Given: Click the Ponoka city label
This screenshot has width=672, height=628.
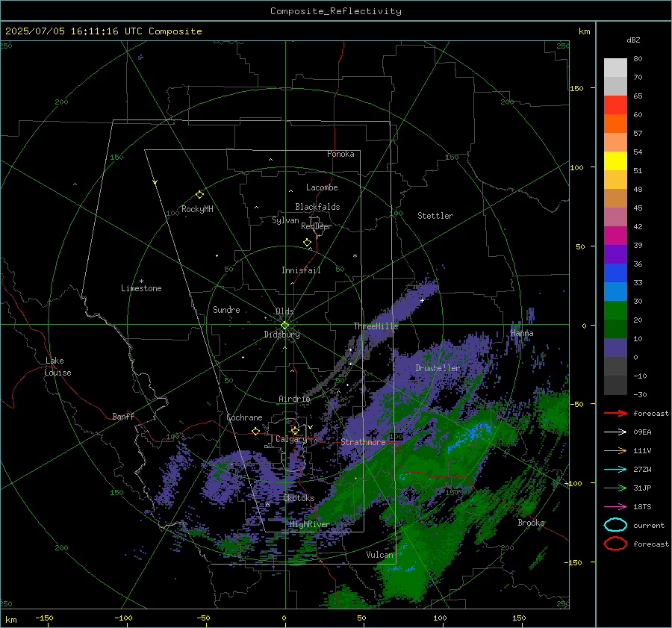Looking at the screenshot, I should coord(340,154).
